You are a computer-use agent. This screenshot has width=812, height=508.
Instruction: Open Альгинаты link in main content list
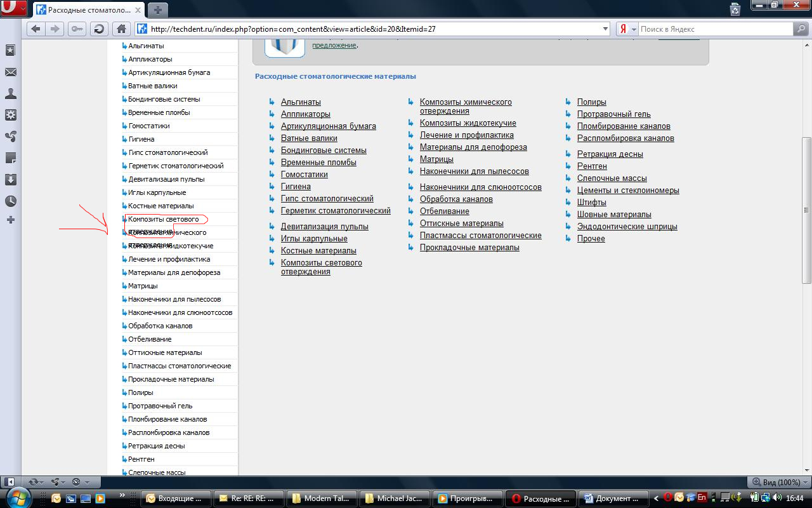[x=301, y=102]
